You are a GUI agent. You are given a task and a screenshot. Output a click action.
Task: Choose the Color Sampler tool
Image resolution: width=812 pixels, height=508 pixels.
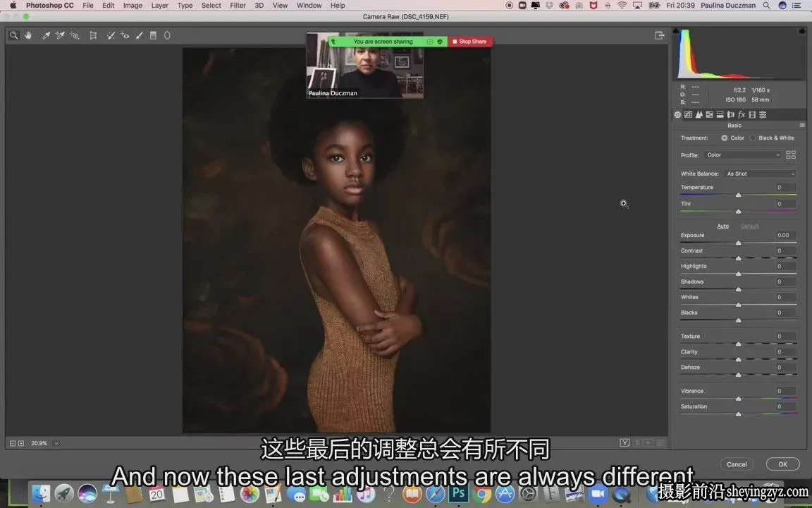coord(60,35)
